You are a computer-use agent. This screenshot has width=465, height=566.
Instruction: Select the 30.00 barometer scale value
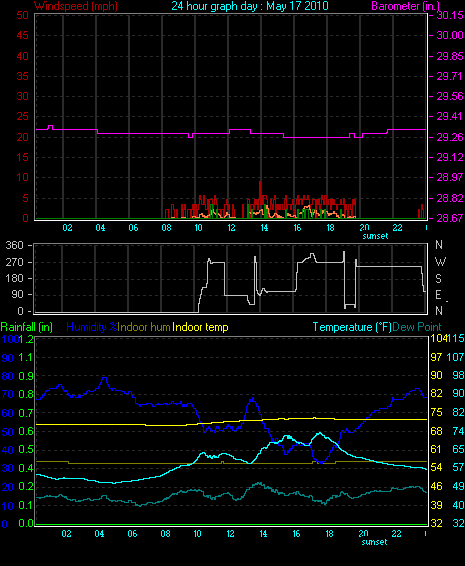pos(450,35)
